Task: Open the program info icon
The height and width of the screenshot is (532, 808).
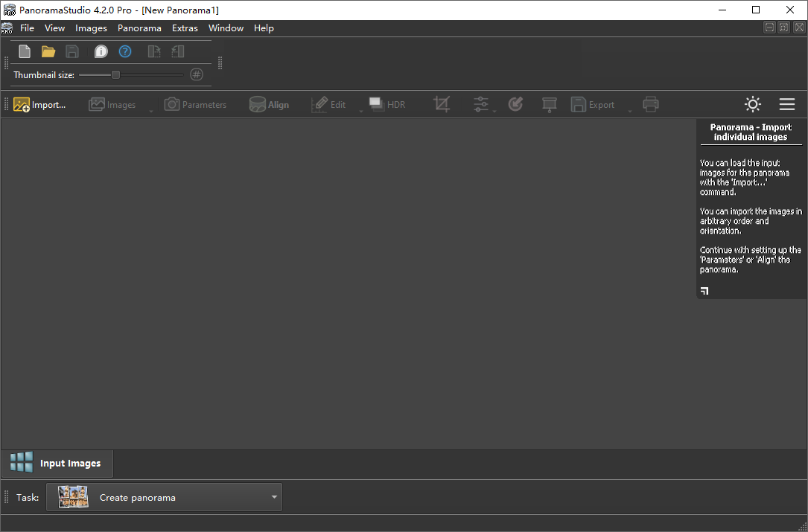Action: [x=101, y=51]
